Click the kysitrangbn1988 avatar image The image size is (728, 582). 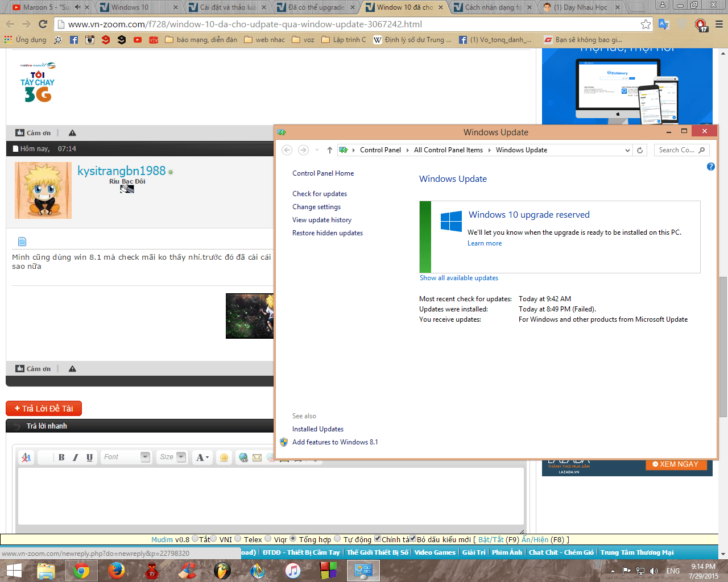coord(43,190)
